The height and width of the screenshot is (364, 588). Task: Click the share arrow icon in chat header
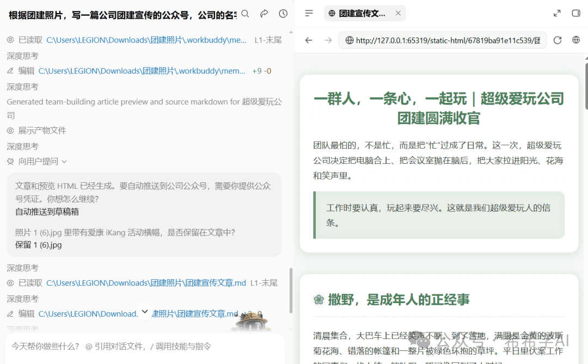point(264,14)
